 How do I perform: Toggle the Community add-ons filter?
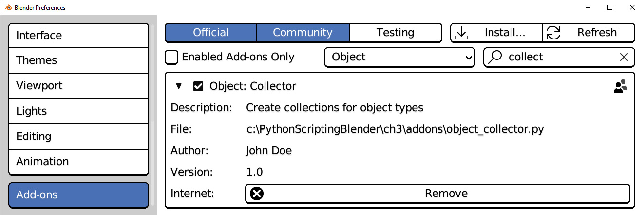tap(303, 33)
